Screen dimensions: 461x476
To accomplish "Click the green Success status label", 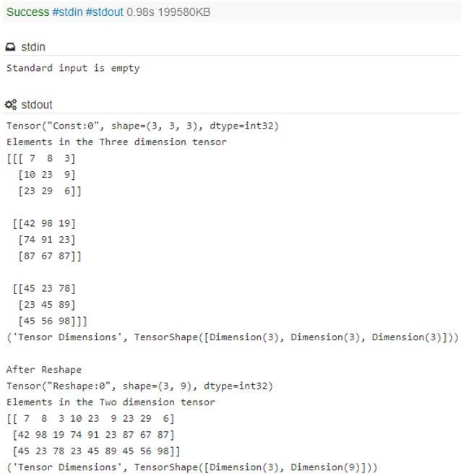I will [27, 12].
